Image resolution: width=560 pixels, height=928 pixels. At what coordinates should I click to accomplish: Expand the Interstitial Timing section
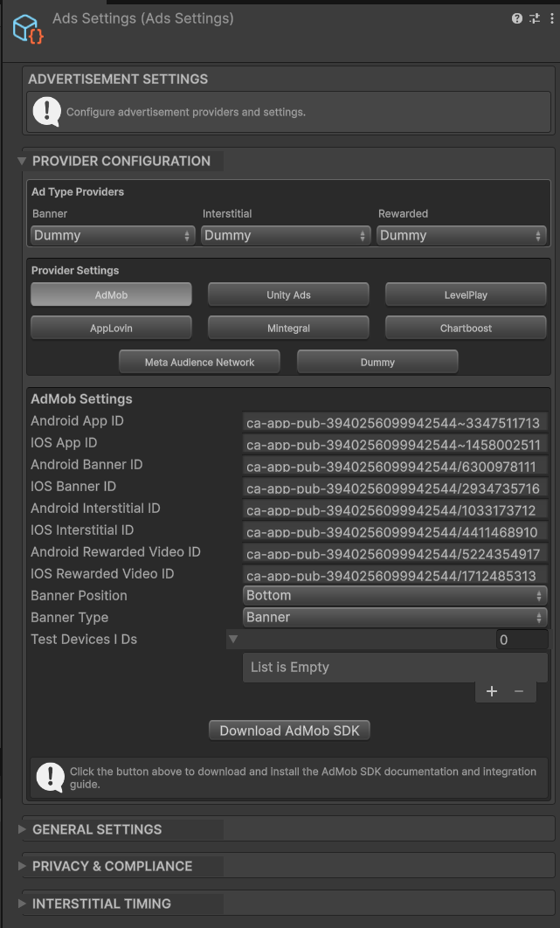[22, 904]
